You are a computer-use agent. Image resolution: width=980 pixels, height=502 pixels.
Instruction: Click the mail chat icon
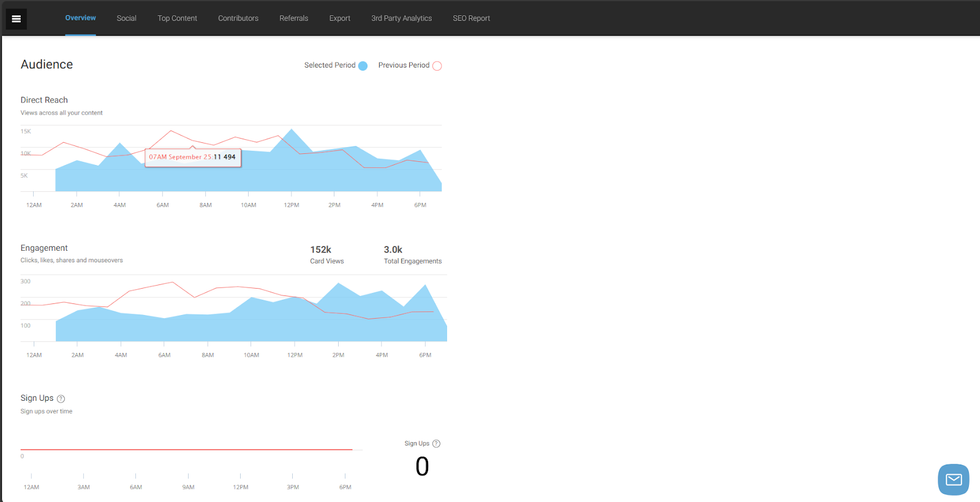click(953, 479)
